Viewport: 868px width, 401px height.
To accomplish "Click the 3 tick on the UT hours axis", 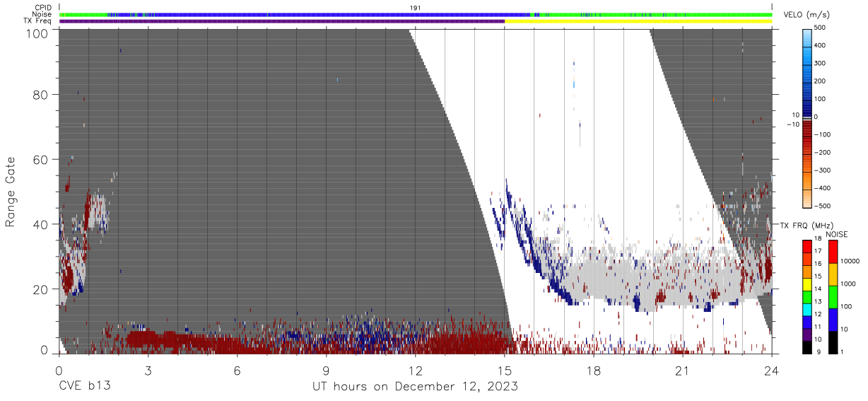I will pyautogui.click(x=148, y=371).
